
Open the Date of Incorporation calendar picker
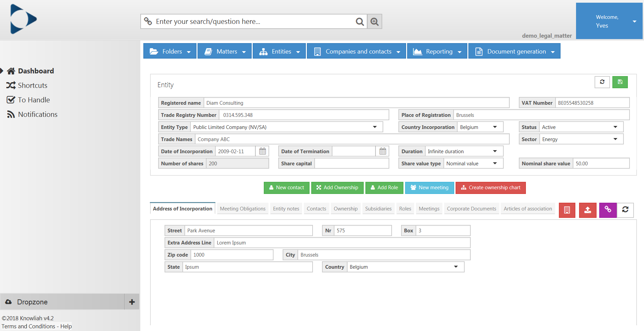262,151
